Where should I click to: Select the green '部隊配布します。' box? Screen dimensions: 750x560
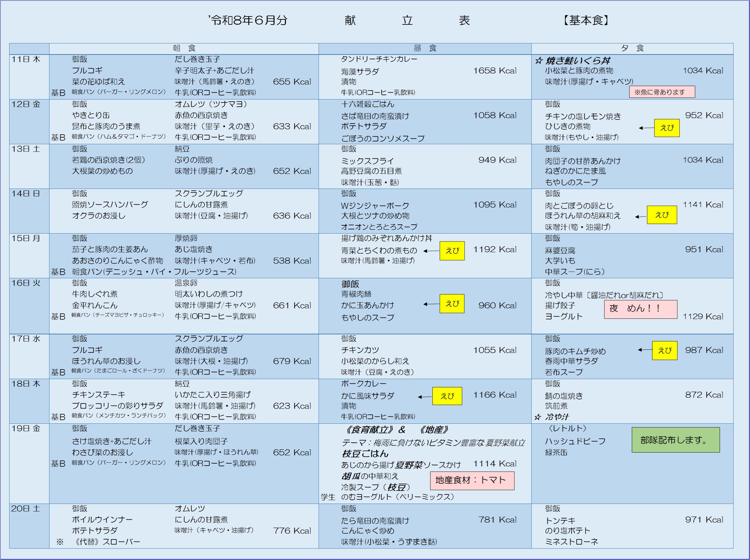point(676,440)
